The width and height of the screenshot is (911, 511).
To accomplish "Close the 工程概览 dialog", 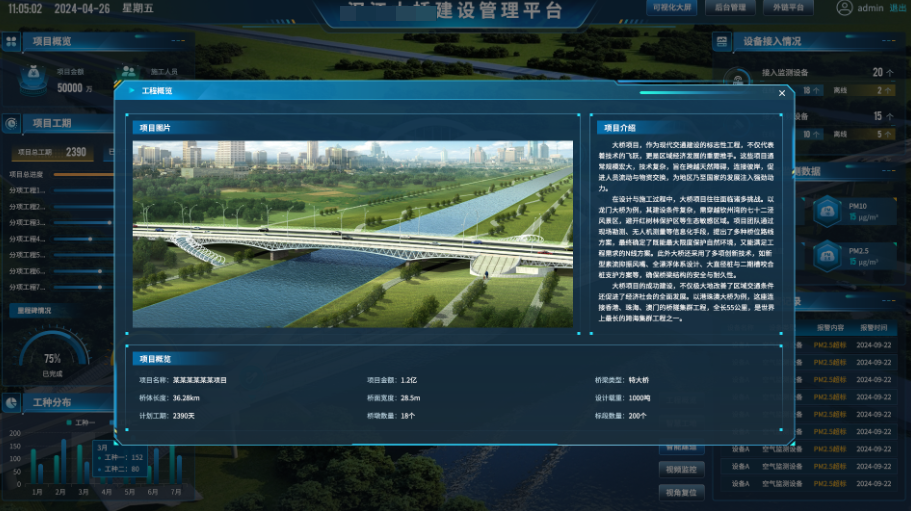I will [782, 93].
